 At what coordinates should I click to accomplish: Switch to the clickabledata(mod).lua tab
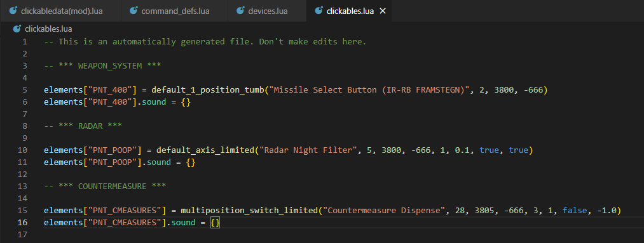[x=61, y=11]
